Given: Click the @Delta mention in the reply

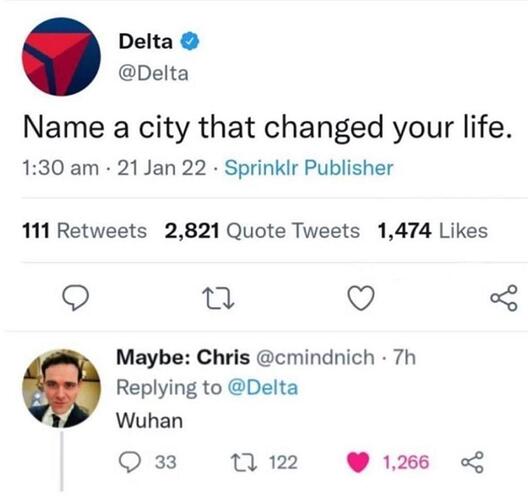Looking at the screenshot, I should [x=263, y=388].
